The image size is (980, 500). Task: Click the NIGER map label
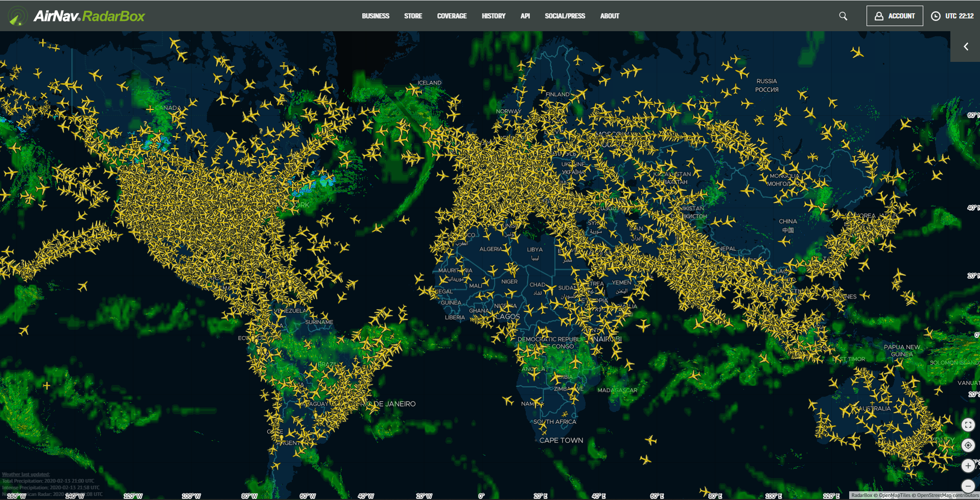(509, 282)
